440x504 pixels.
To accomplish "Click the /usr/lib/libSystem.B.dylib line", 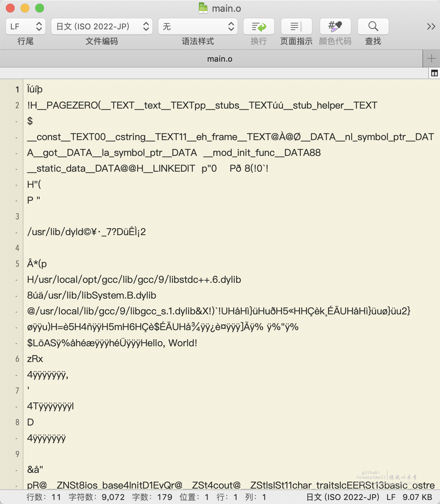I will point(92,295).
